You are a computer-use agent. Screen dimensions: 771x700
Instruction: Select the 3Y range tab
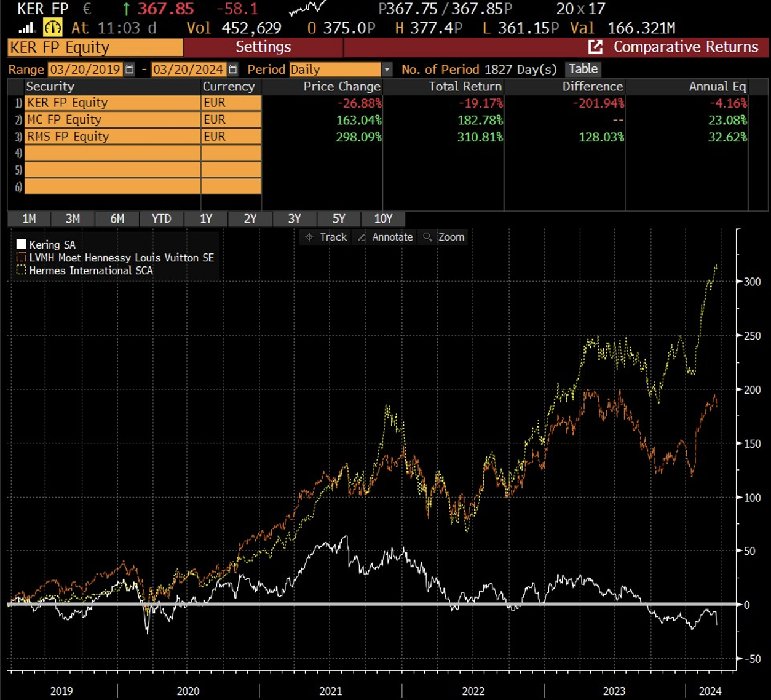pos(295,219)
